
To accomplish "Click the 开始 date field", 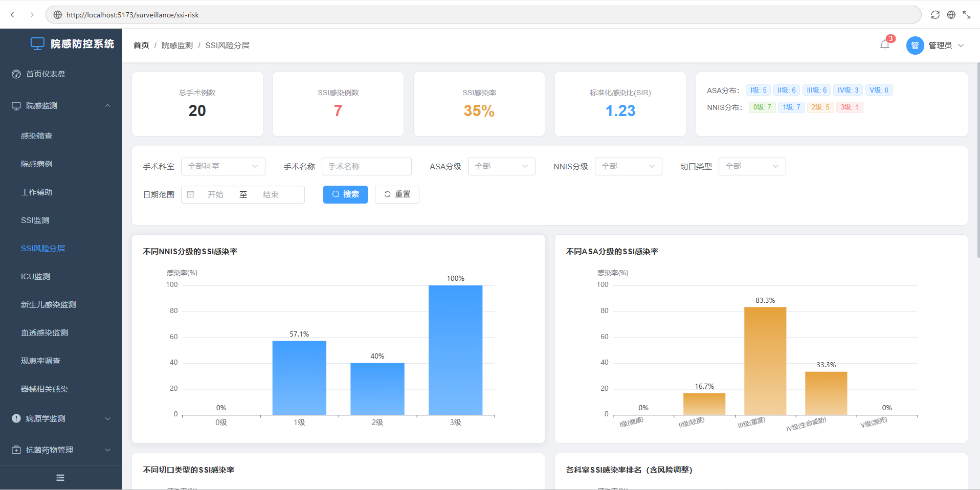I will click(215, 194).
